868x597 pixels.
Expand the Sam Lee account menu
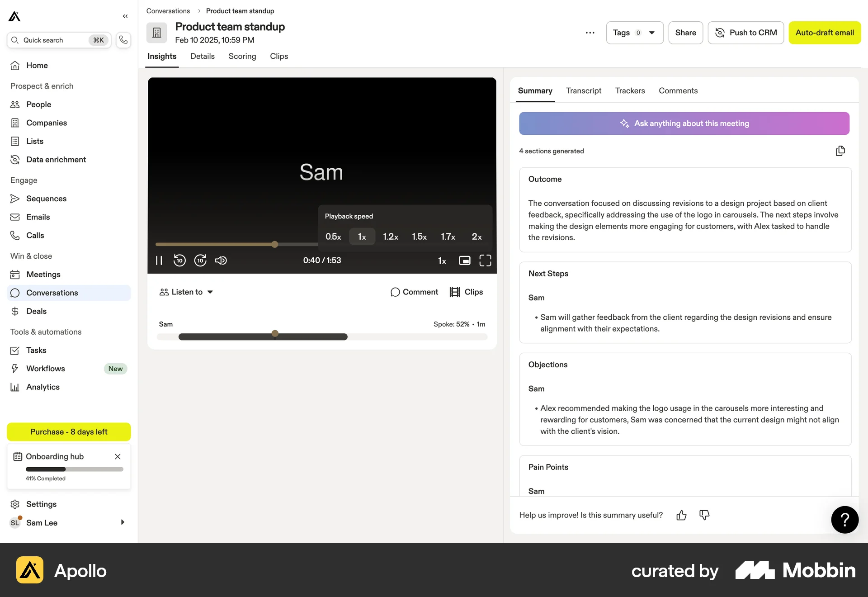tap(122, 522)
